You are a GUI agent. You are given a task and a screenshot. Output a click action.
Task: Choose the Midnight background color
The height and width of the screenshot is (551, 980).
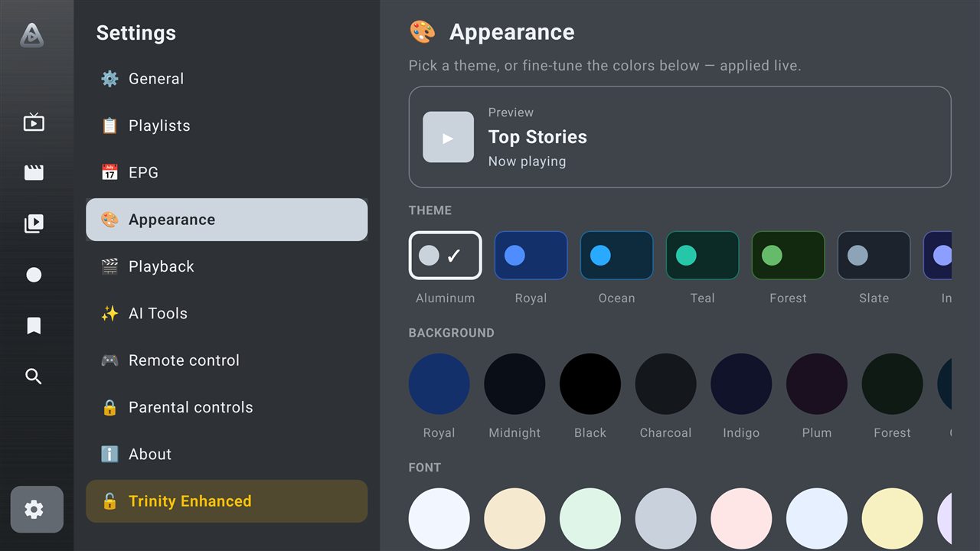pyautogui.click(x=514, y=384)
